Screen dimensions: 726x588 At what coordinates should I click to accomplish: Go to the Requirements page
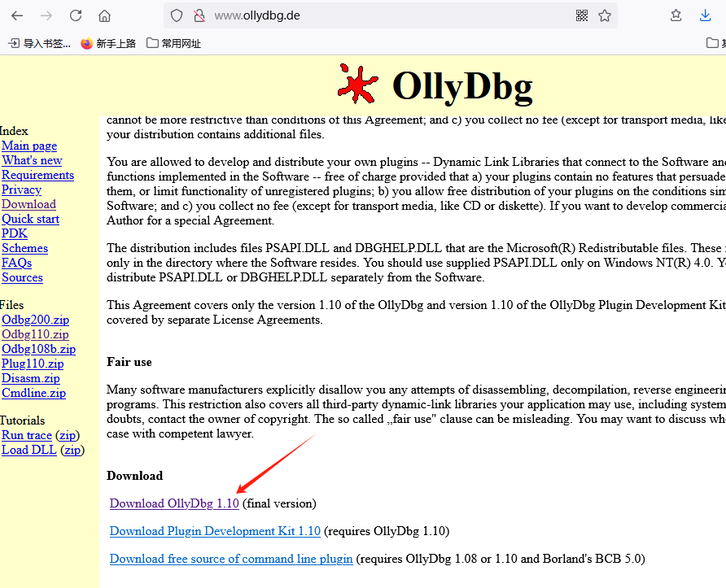tap(37, 176)
